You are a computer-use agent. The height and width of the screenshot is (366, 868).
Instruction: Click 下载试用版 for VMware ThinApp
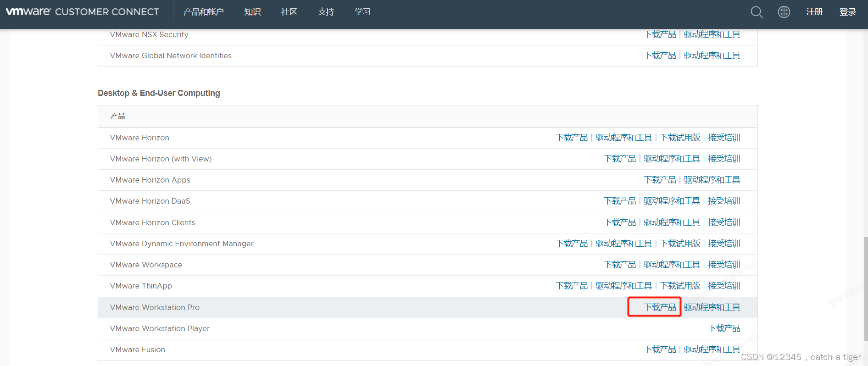(x=680, y=286)
